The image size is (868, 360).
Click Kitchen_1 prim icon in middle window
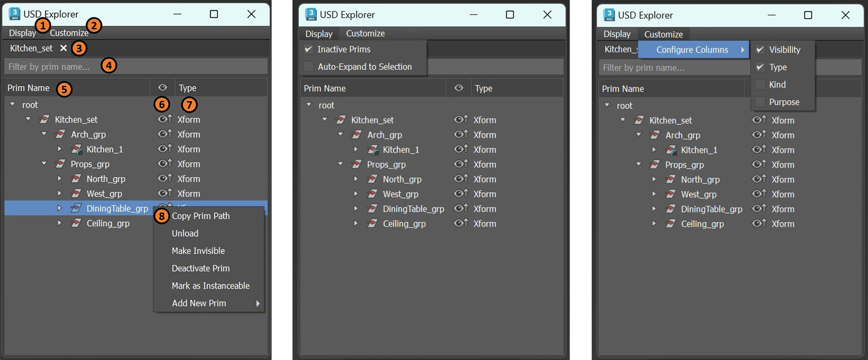373,150
